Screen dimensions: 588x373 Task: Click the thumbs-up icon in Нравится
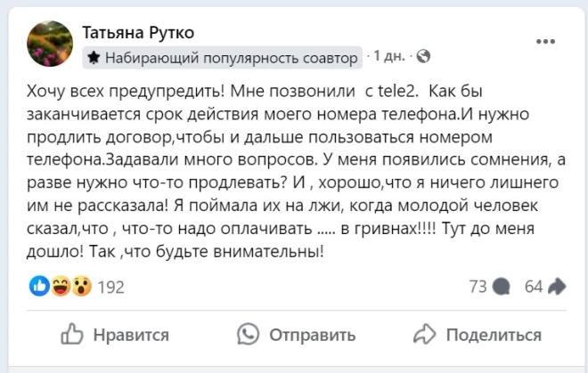tap(72, 335)
